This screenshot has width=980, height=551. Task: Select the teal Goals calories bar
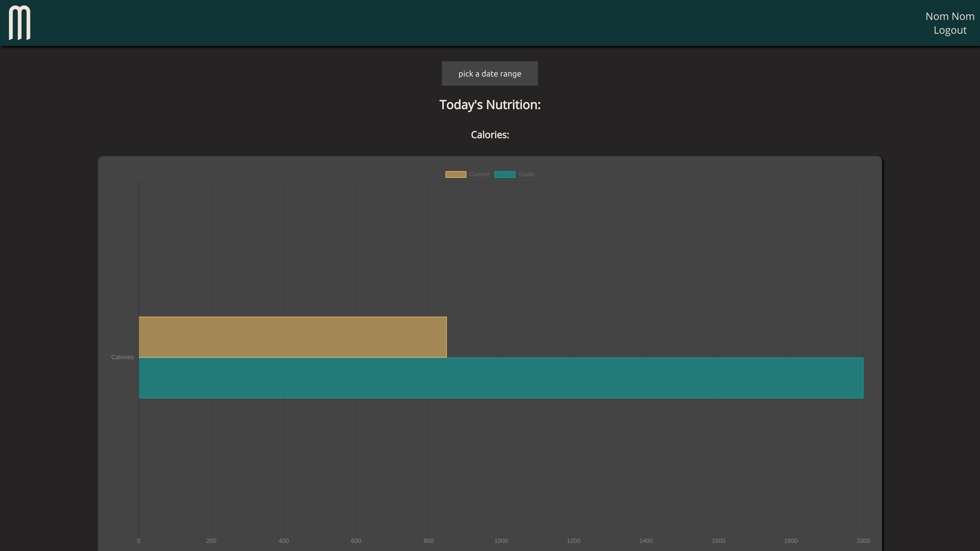click(x=501, y=378)
